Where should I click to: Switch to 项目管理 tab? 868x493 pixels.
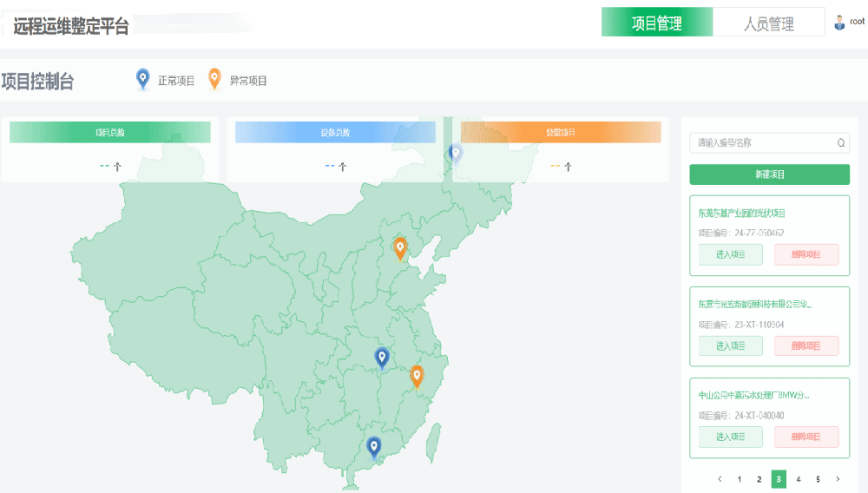(x=657, y=23)
